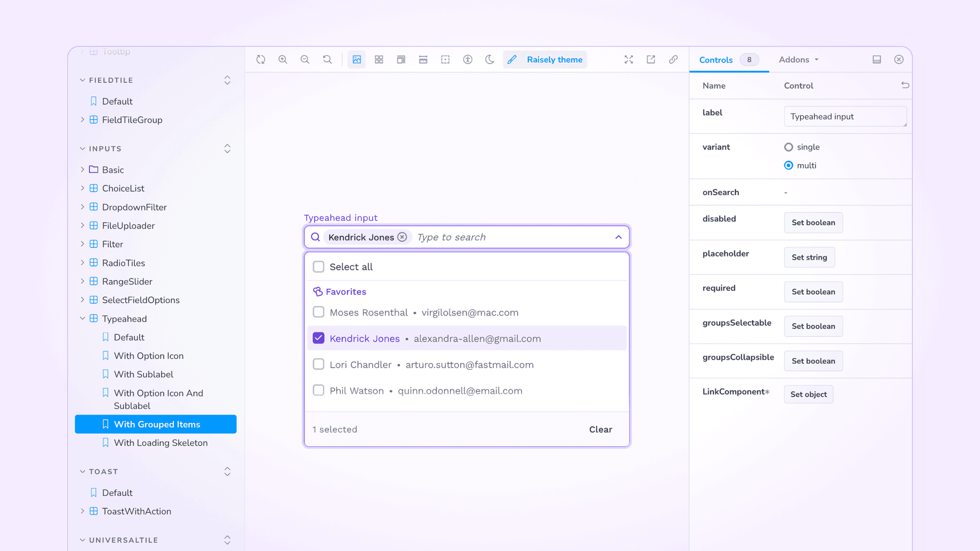The width and height of the screenshot is (980, 551).
Task: Expand the ToastWithAction item
Action: [x=82, y=511]
